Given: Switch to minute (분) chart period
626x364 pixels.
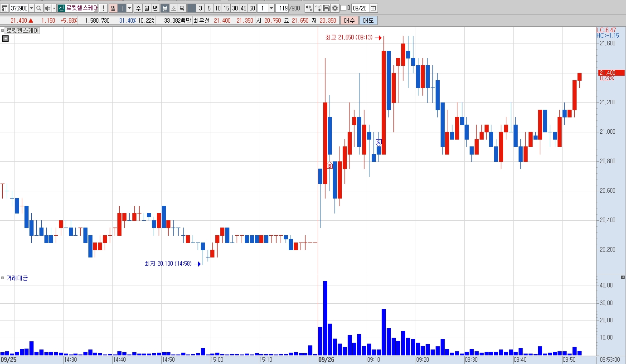Looking at the screenshot, I should click(165, 8).
